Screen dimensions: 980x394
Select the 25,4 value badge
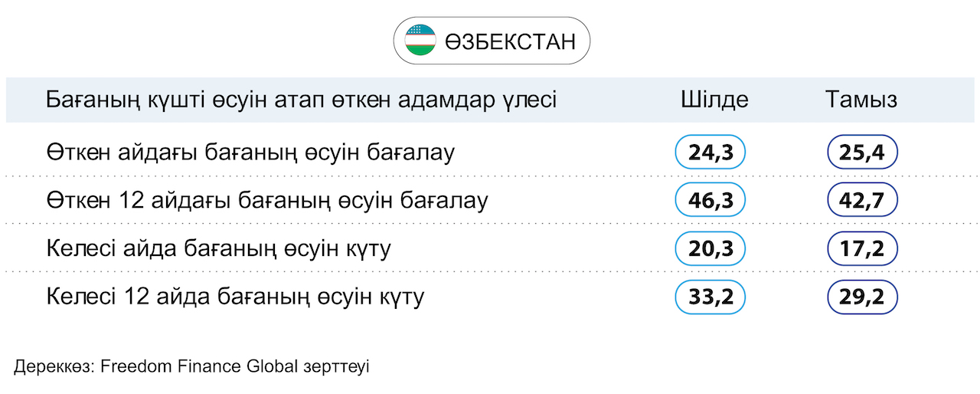pos(863,153)
